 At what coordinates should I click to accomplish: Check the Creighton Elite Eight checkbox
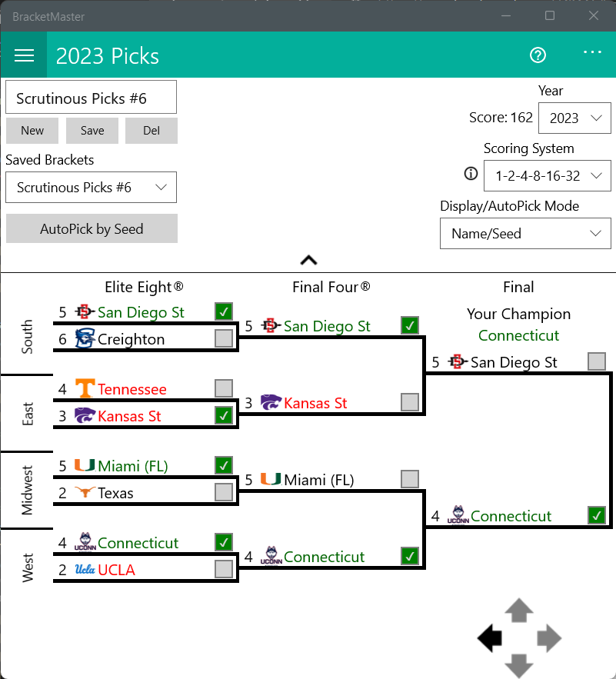224,338
